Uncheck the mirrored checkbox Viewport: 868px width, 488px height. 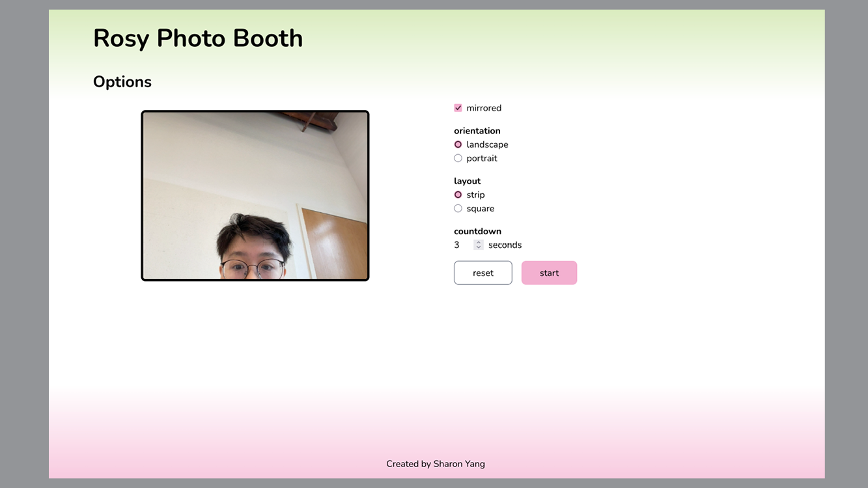pos(458,107)
